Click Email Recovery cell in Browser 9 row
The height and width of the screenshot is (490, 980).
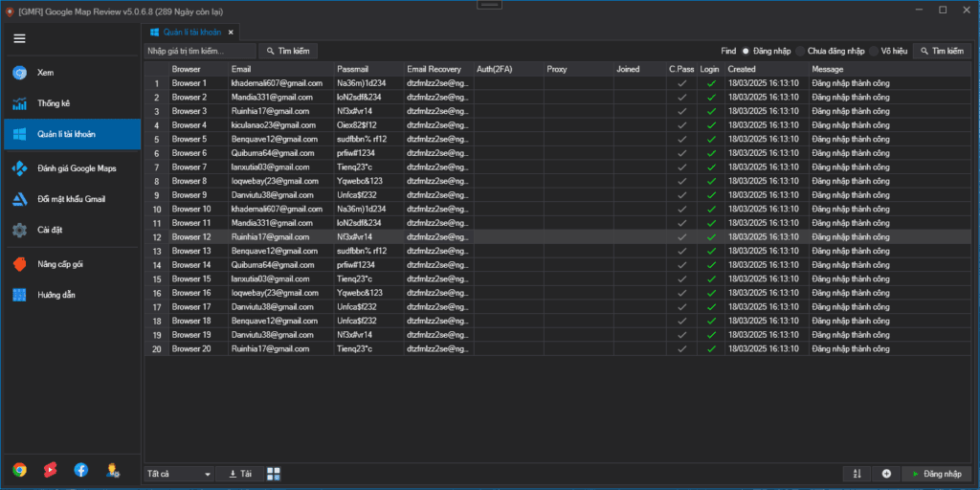click(x=438, y=195)
